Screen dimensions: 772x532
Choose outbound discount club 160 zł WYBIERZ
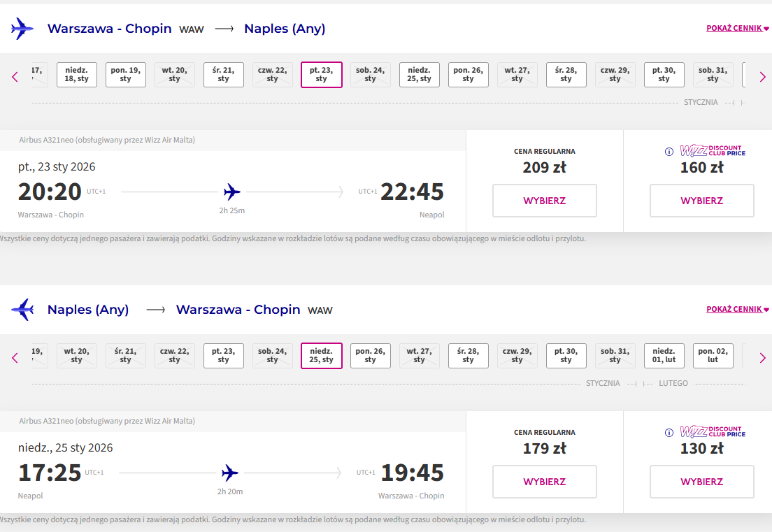tap(702, 201)
